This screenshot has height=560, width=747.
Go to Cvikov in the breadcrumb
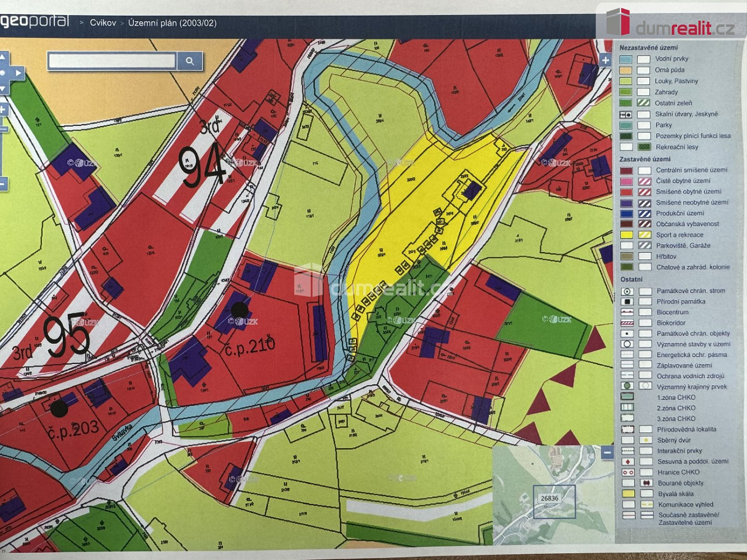tap(103, 23)
